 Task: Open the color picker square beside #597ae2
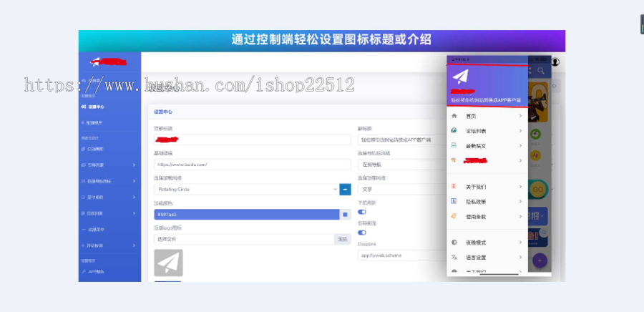coord(345,214)
